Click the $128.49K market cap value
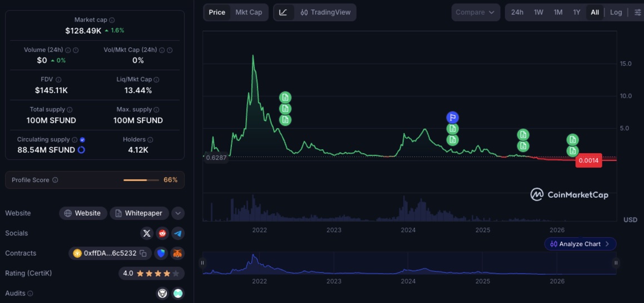 click(x=83, y=31)
